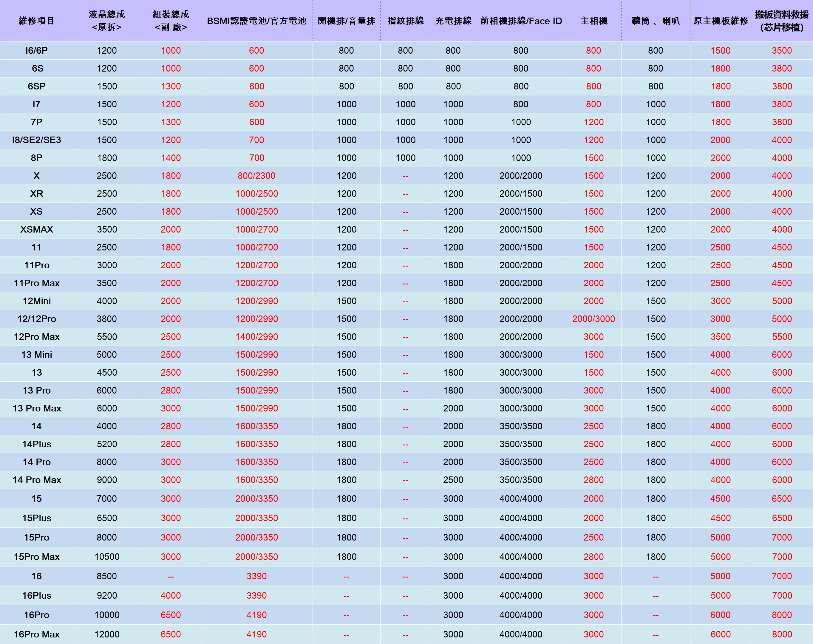Click the 8500 LCD price for 16
This screenshot has height=644, width=813.
[x=107, y=576]
